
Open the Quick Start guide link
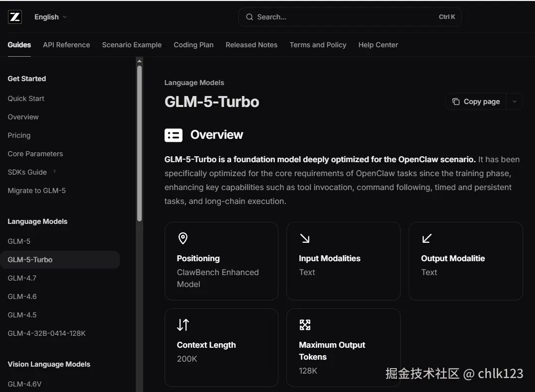[x=26, y=98]
